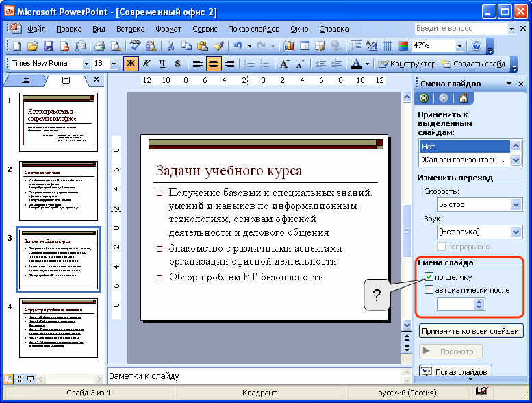Paste with the clipboard icon

pyautogui.click(x=203, y=46)
